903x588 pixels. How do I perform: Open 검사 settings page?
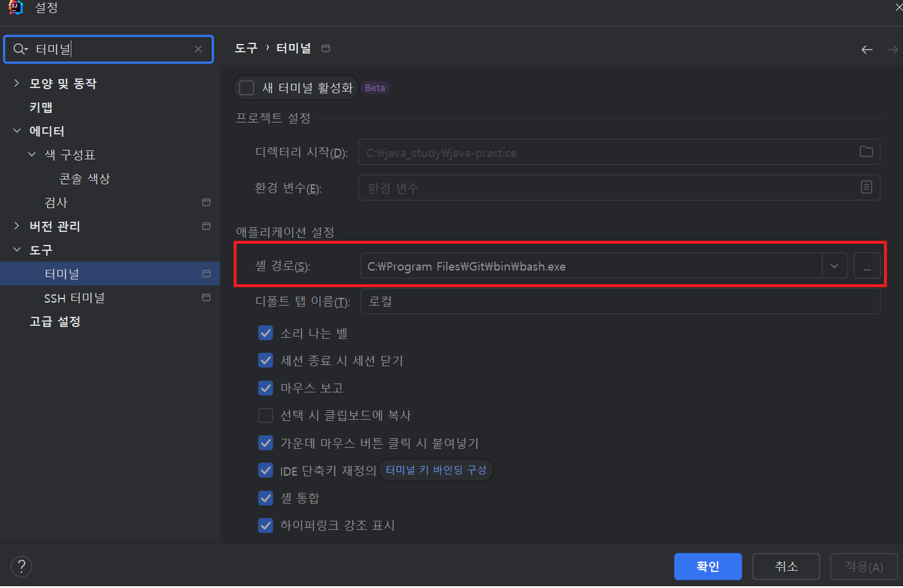56,202
